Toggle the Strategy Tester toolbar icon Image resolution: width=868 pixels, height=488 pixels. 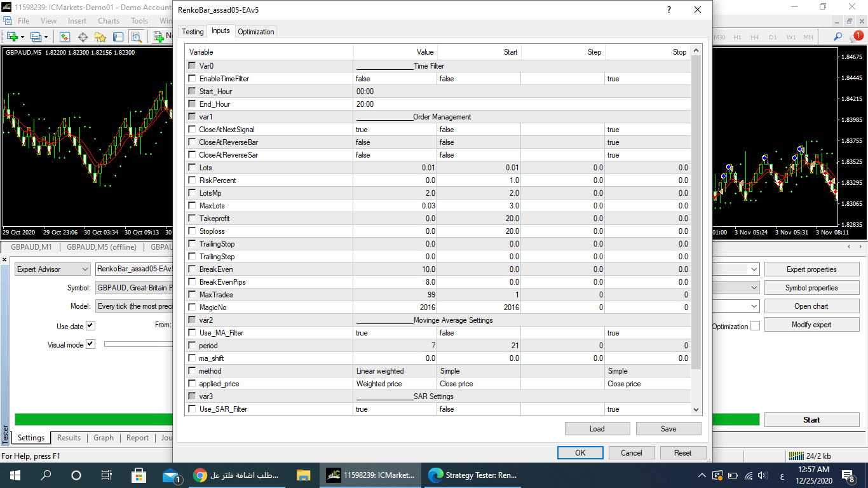[136, 37]
